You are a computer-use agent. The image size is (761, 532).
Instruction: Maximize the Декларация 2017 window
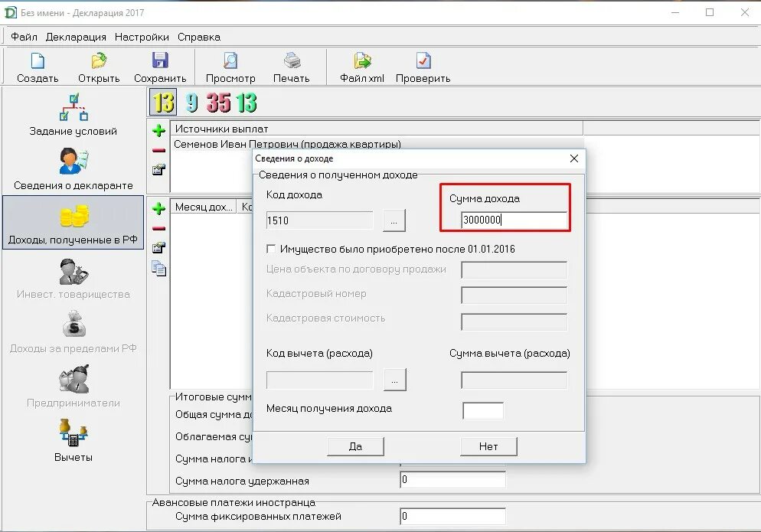[710, 12]
